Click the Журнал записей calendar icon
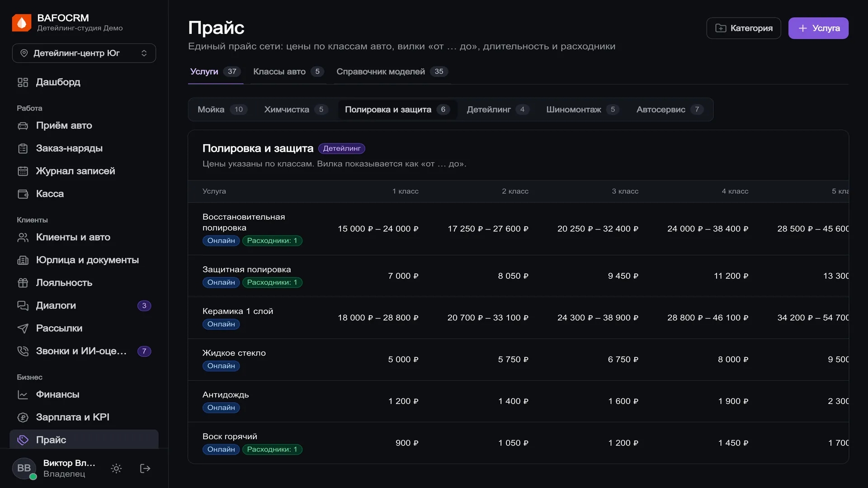 tap(23, 171)
